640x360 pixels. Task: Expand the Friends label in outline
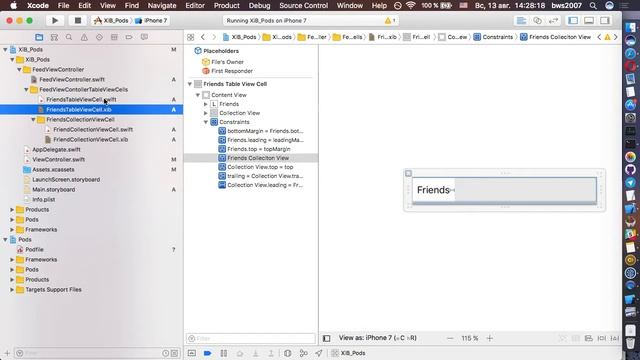[x=206, y=104]
